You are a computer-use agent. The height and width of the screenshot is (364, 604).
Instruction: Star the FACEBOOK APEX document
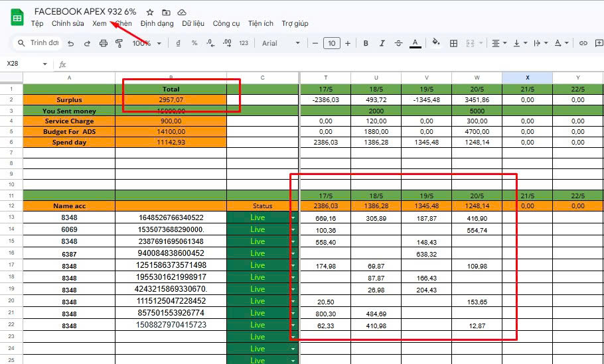click(x=150, y=13)
